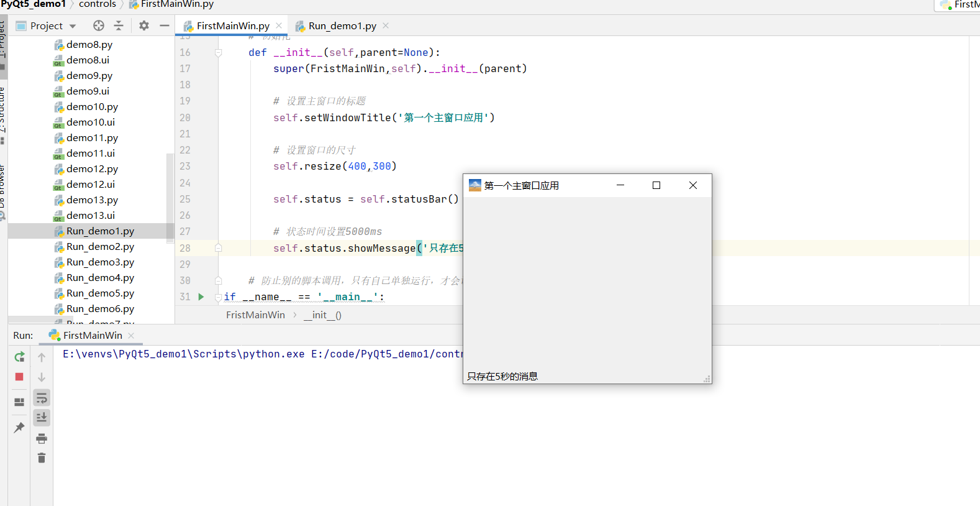Click fold marker at line 28
The image size is (980, 506).
pyautogui.click(x=219, y=248)
